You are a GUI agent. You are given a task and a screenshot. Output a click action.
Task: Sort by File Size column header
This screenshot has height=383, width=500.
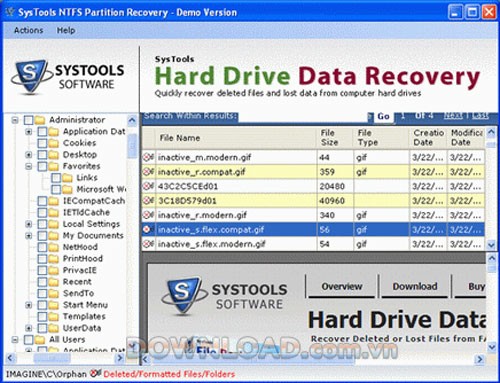click(x=335, y=138)
